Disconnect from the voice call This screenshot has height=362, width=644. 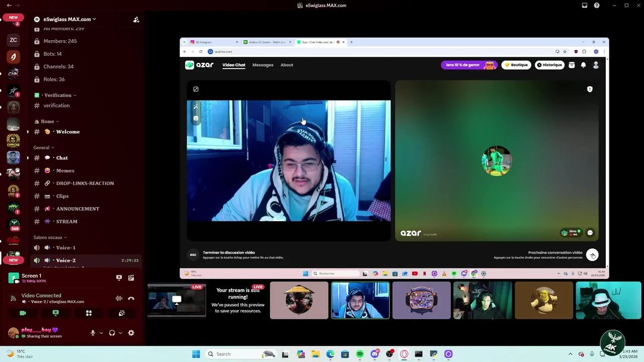click(131, 298)
